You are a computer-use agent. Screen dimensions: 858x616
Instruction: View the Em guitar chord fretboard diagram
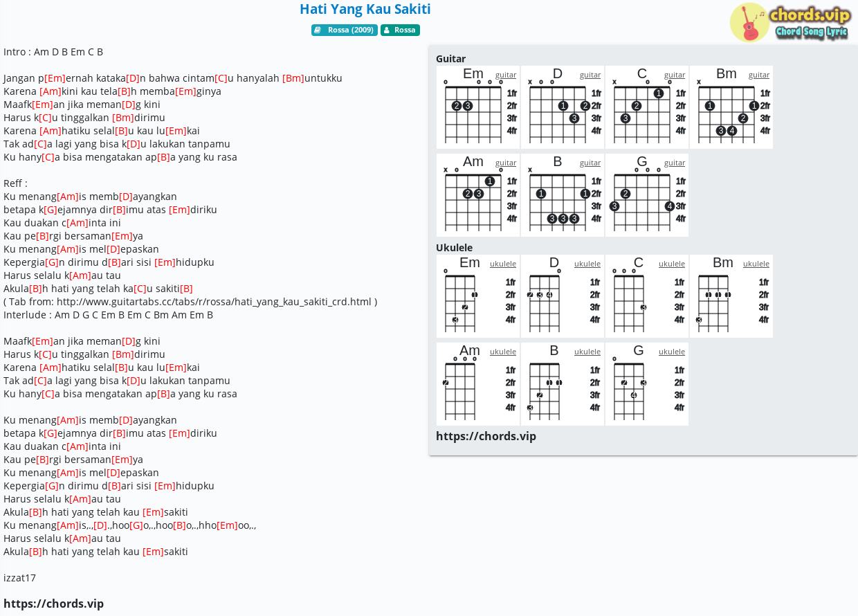point(478,107)
